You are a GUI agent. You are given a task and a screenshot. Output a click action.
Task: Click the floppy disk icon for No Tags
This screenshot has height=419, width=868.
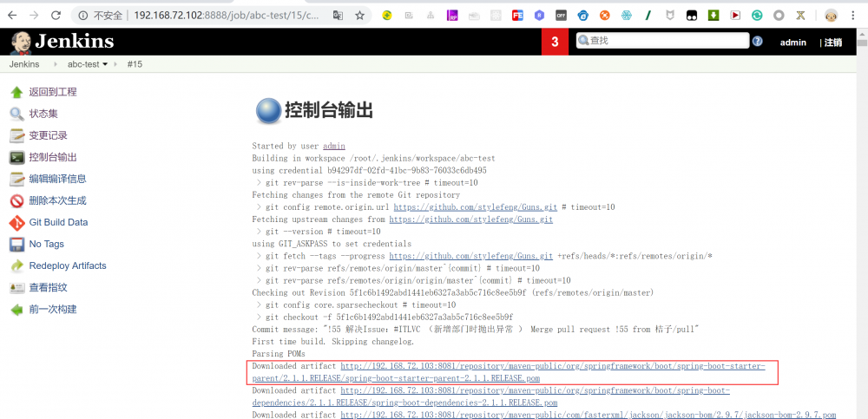tap(16, 244)
